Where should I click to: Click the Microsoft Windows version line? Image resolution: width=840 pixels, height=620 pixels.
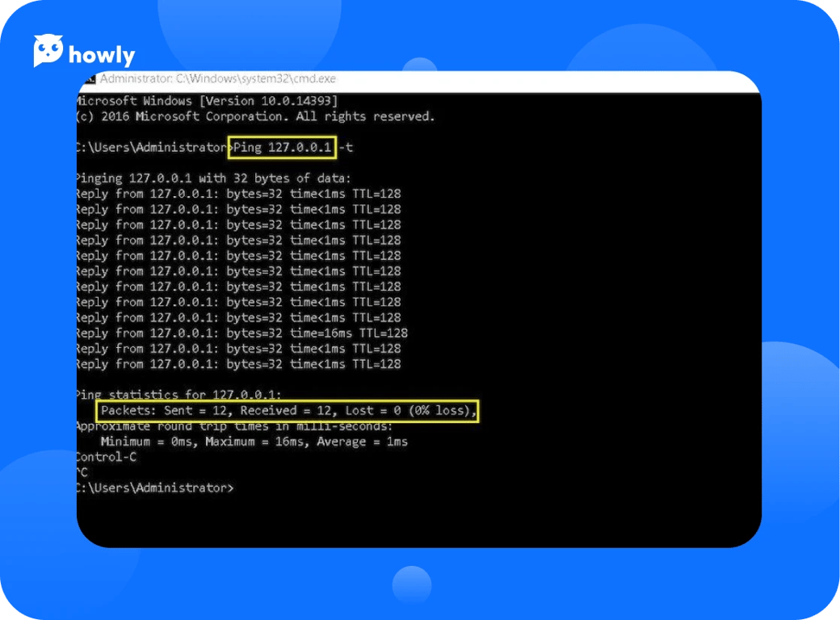point(207,101)
